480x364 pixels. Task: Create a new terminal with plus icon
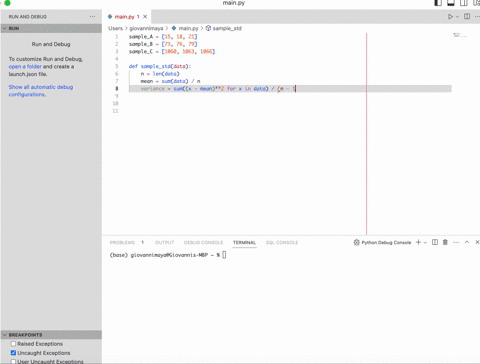click(x=418, y=242)
